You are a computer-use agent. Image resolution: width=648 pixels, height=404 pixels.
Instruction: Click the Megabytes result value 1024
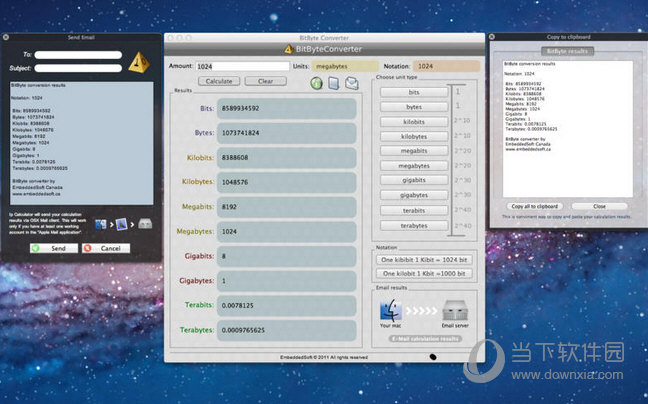pos(286,232)
